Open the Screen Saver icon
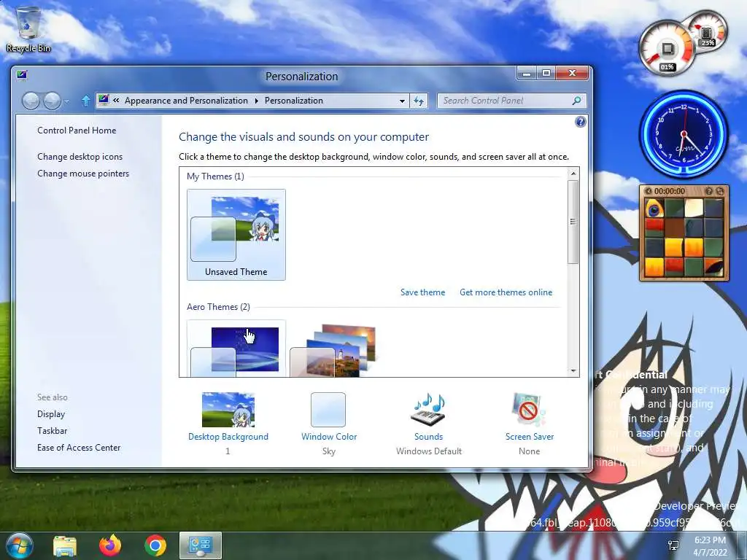 tap(529, 410)
